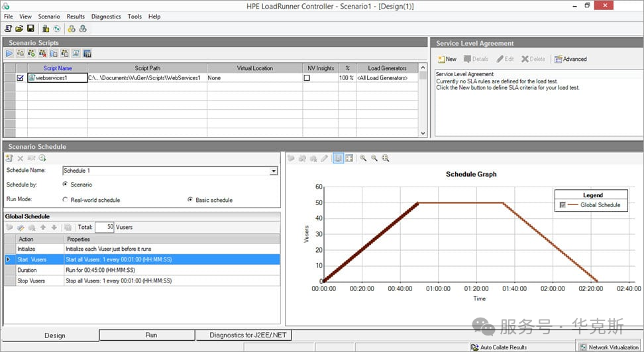Image resolution: width=644 pixels, height=352 pixels.
Task: Click the New SLA button
Action: point(447,59)
